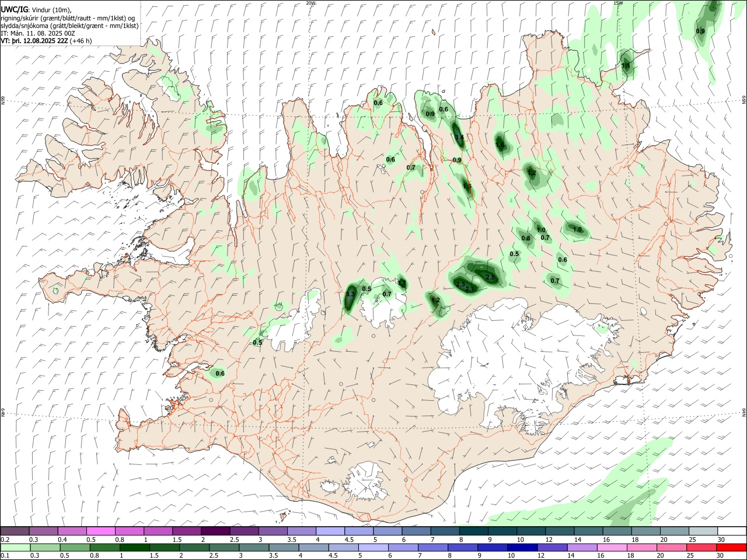This screenshot has height=560, width=747.
Task: Click the '0.1' label in rain legend
Action: point(5,555)
